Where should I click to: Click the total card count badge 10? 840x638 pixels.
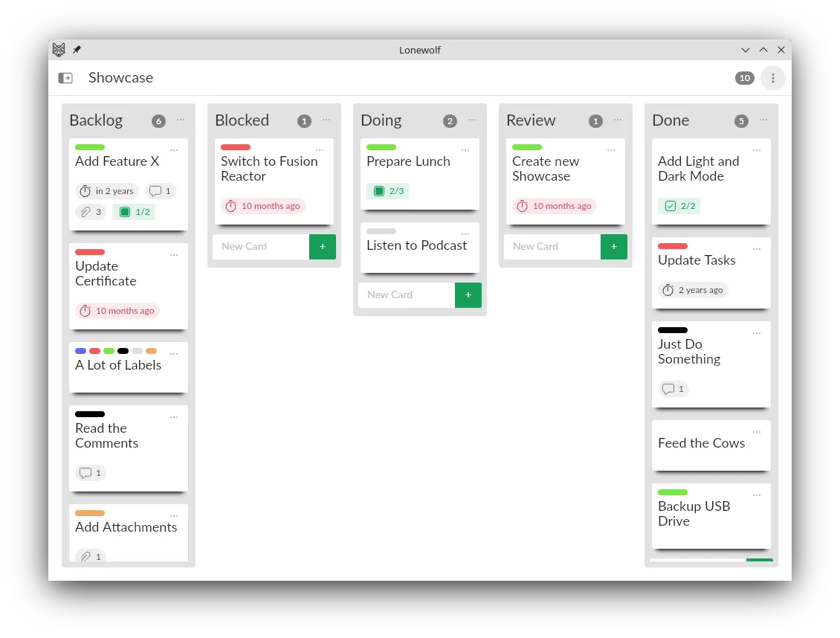point(745,78)
